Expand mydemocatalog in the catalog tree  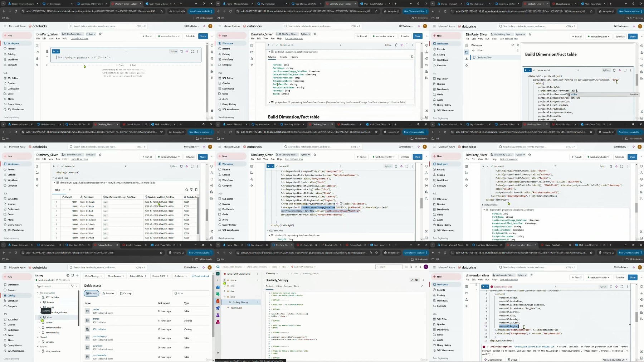point(39,327)
